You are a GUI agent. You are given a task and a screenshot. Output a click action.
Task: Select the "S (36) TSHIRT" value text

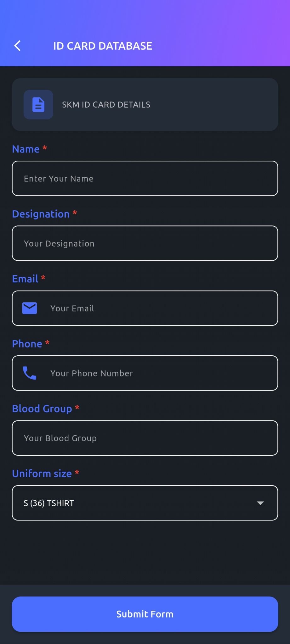49,503
